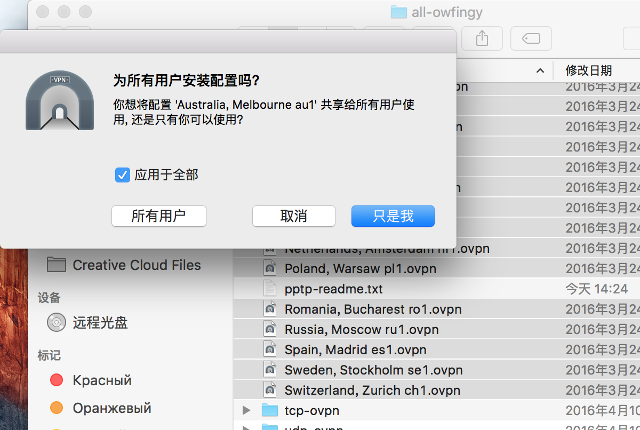This screenshot has height=430, width=640.
Task: Click the pptp-readme.txt document icon
Action: [270, 288]
